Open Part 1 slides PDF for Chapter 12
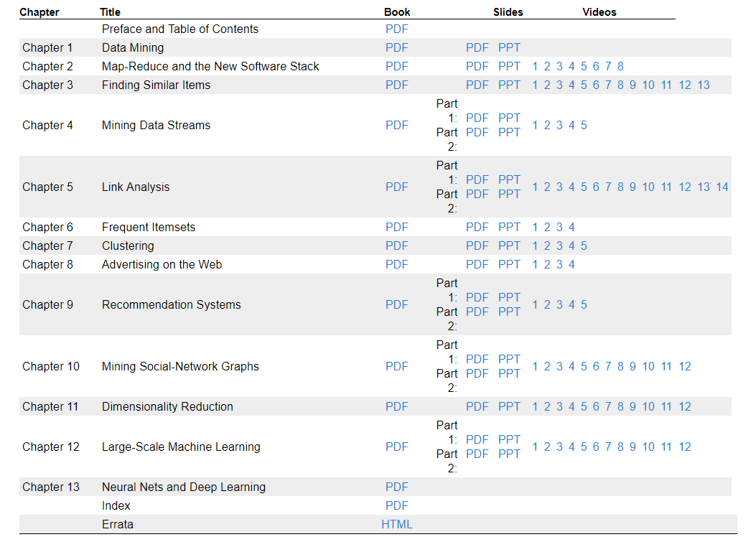The width and height of the screenshot is (756, 542). point(477,440)
